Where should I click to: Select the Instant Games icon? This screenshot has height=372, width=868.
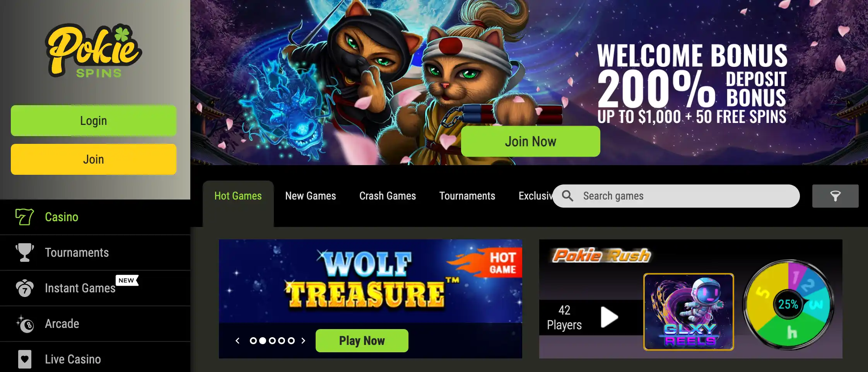(25, 288)
